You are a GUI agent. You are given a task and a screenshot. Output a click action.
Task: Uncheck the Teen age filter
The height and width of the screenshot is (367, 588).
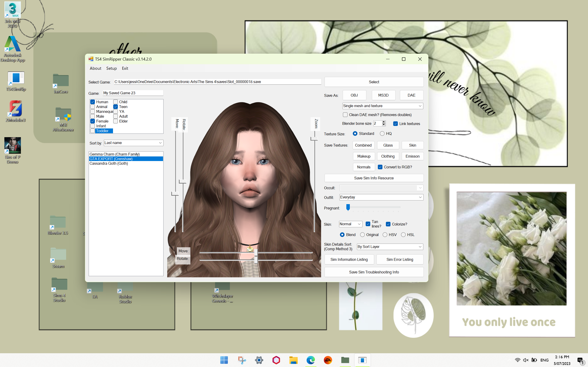(x=116, y=107)
